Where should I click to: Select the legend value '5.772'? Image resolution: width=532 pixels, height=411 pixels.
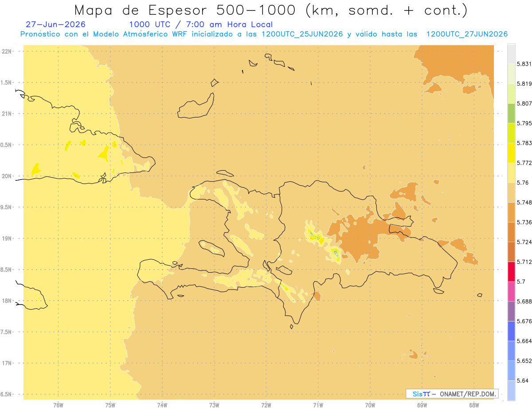coord(524,163)
